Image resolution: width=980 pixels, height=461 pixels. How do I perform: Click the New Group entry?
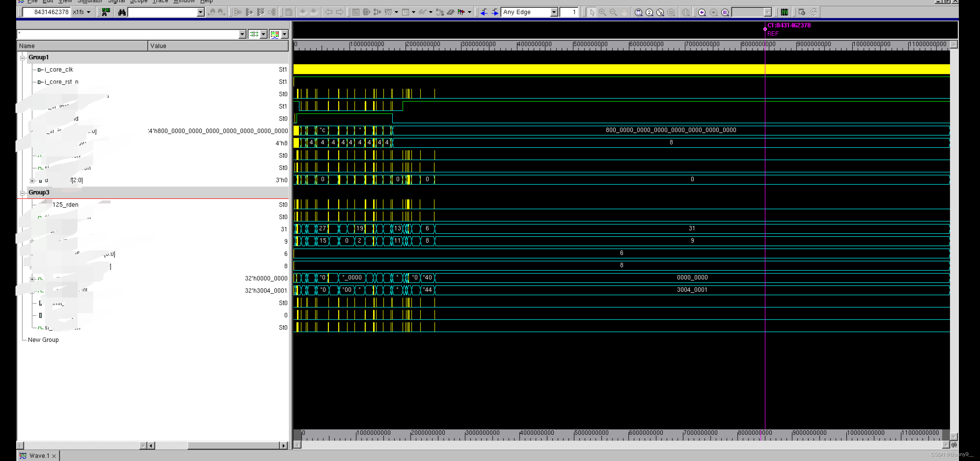(x=43, y=340)
